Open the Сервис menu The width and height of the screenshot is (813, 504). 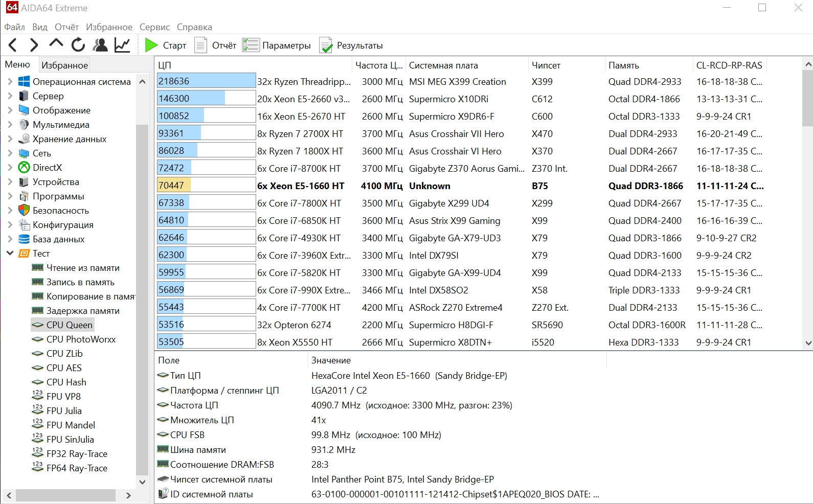tap(154, 27)
